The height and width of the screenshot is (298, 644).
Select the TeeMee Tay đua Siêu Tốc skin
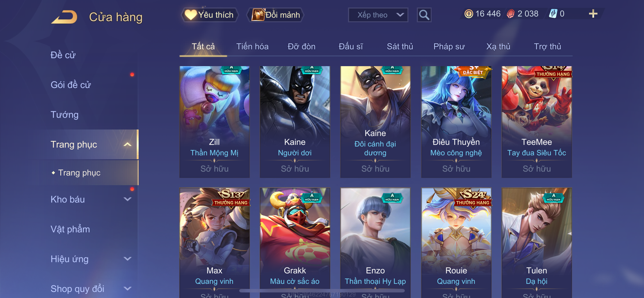(x=536, y=122)
